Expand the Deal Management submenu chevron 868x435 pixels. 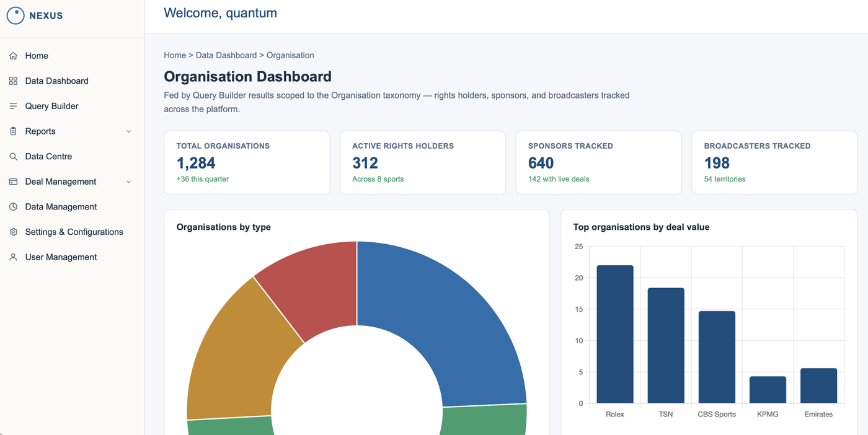pyautogui.click(x=129, y=182)
